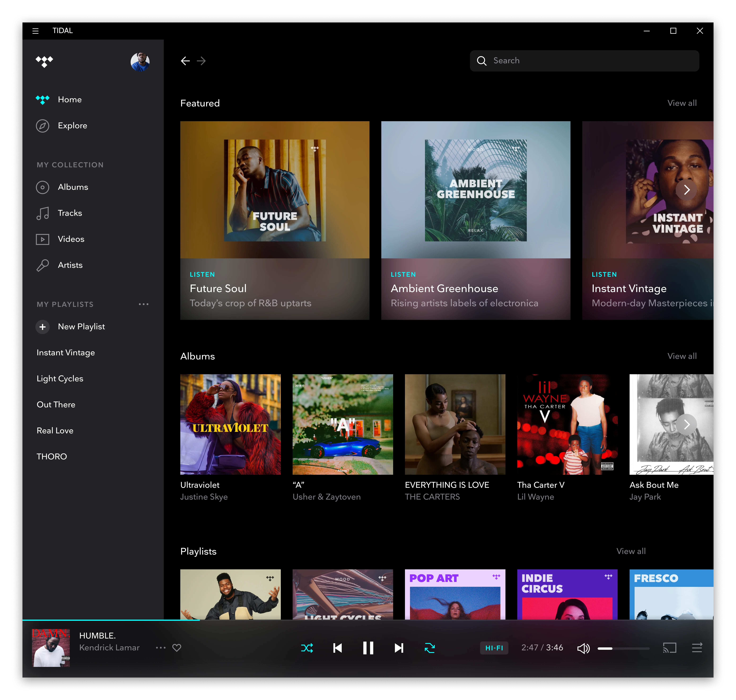Open the EVERYTHING IS LOVE album cover
The image size is (736, 700).
[455, 425]
